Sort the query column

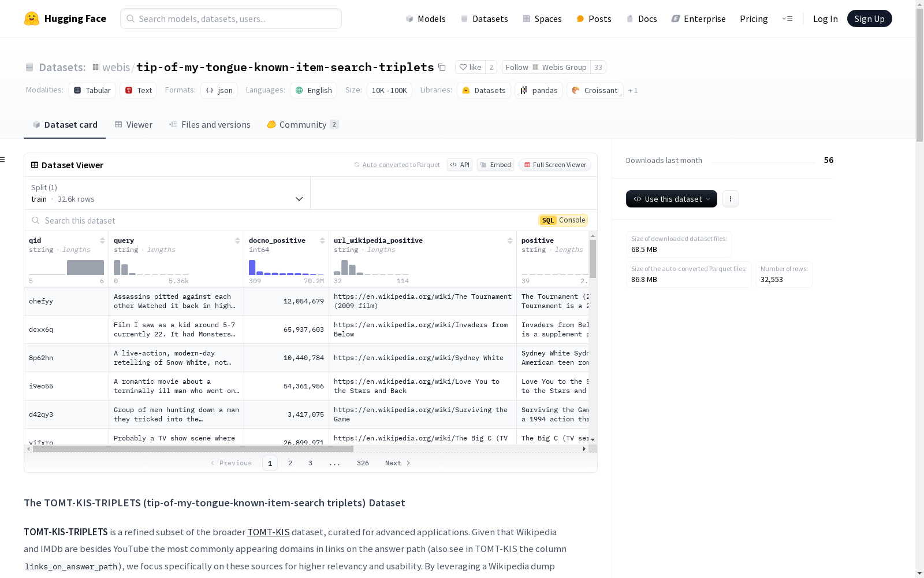tap(237, 240)
